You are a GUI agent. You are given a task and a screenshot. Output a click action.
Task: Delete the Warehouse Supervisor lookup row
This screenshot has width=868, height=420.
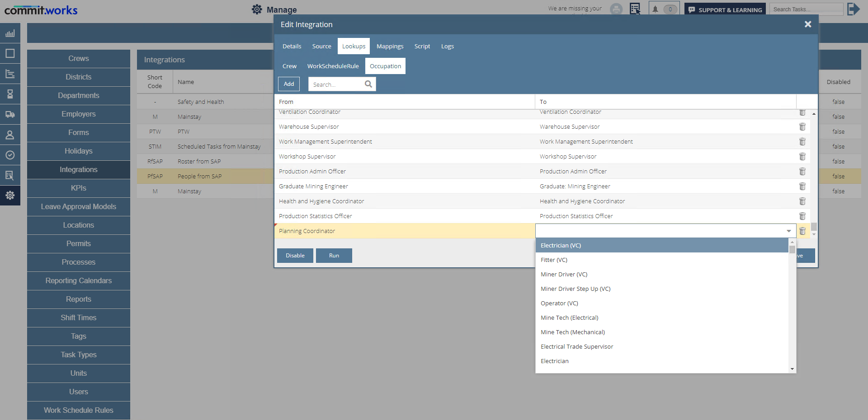coord(802,127)
